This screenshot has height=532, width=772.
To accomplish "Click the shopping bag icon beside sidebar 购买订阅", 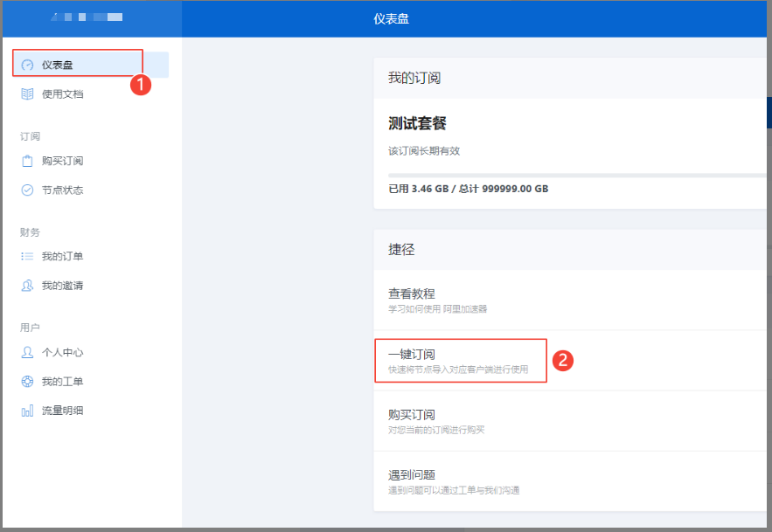I will point(27,162).
